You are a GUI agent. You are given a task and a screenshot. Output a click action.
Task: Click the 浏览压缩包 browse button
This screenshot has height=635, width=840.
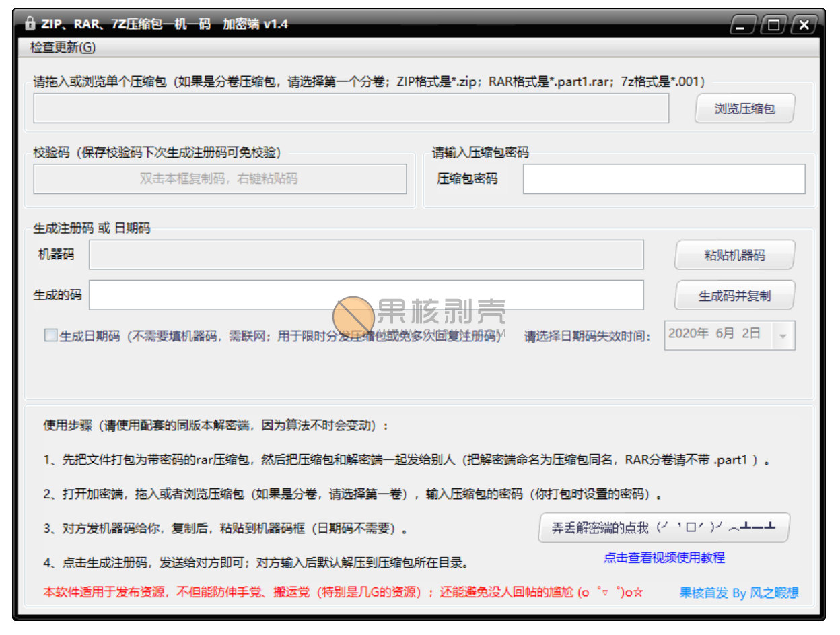[744, 108]
